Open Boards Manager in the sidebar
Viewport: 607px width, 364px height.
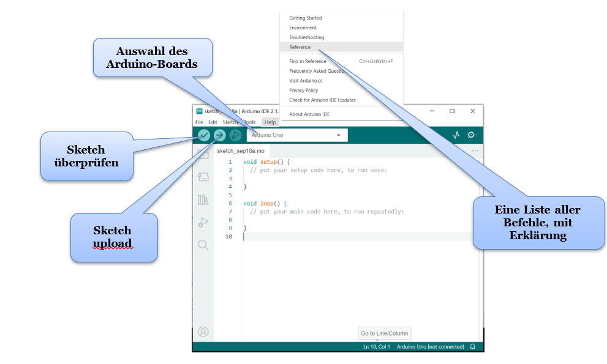pyautogui.click(x=203, y=177)
